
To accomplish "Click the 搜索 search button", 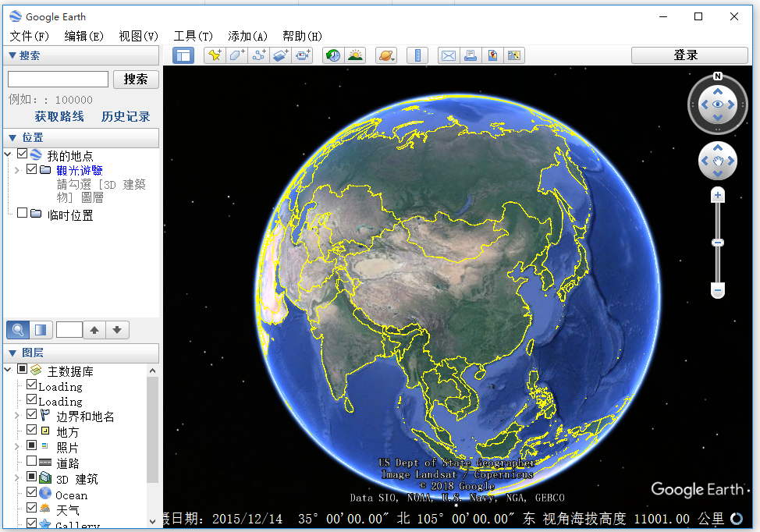I will [136, 80].
